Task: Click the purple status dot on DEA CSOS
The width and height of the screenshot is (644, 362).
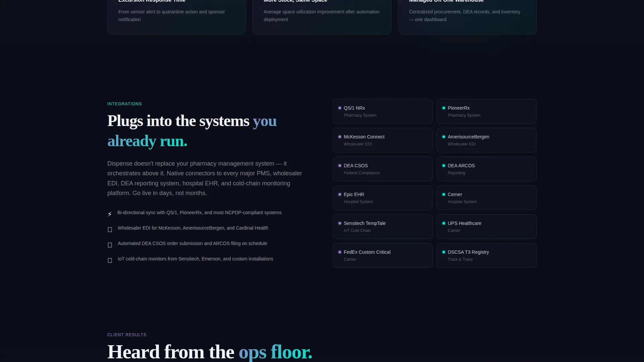Action: coord(340,166)
